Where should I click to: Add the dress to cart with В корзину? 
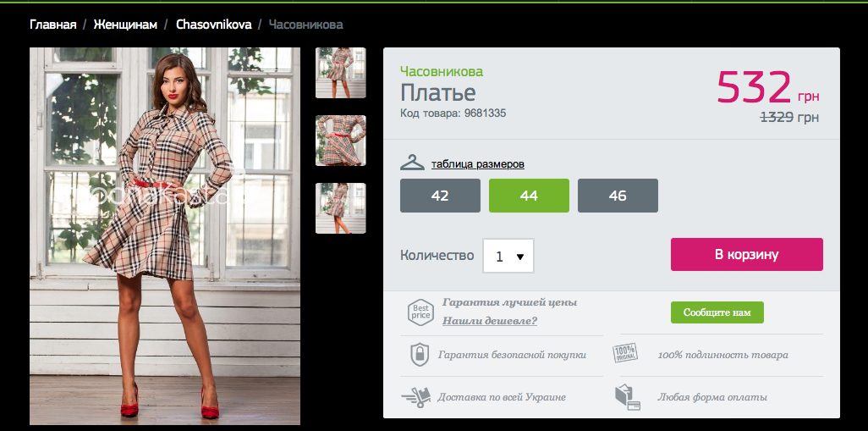click(x=747, y=254)
